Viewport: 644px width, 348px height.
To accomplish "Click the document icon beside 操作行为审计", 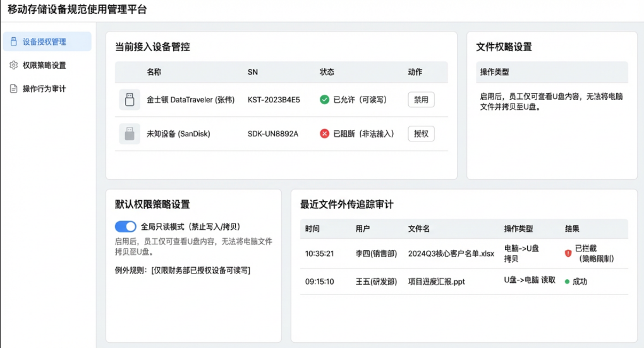I will [13, 88].
